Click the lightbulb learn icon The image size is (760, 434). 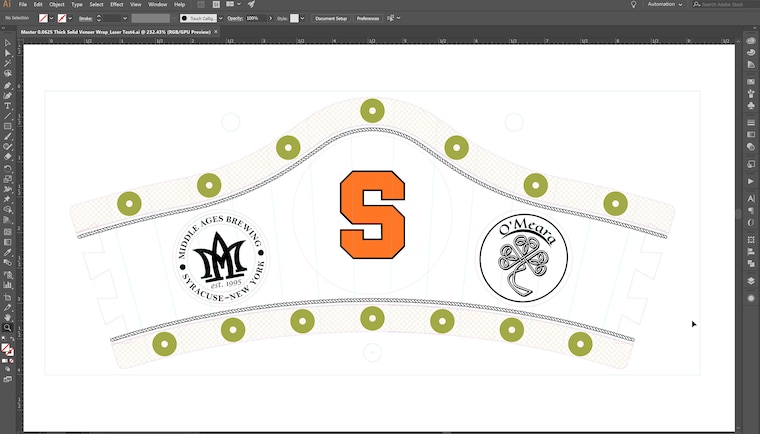pos(633,4)
